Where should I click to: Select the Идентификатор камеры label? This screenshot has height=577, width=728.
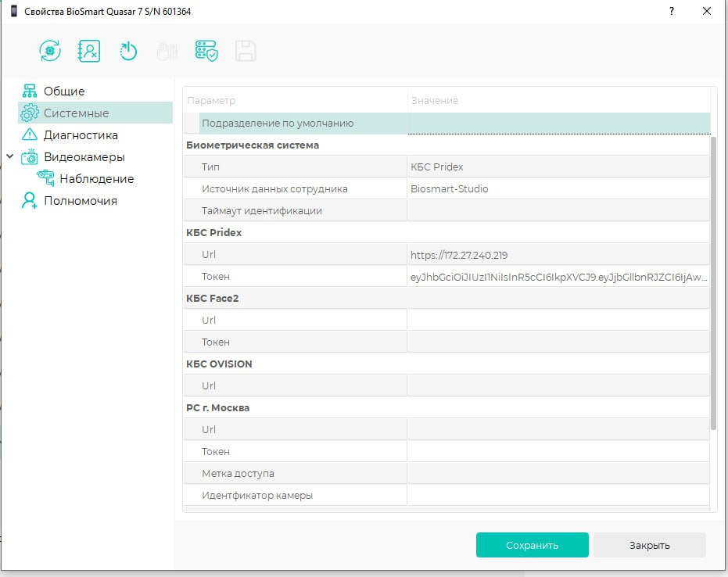(x=257, y=496)
